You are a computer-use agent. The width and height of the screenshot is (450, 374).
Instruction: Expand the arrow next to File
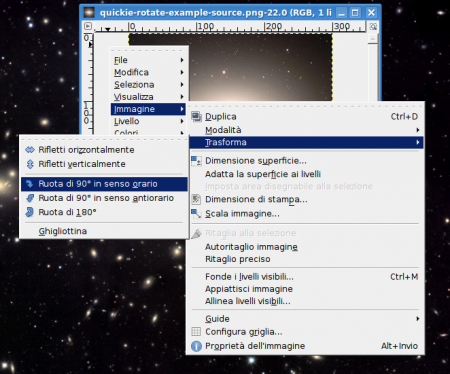point(182,60)
